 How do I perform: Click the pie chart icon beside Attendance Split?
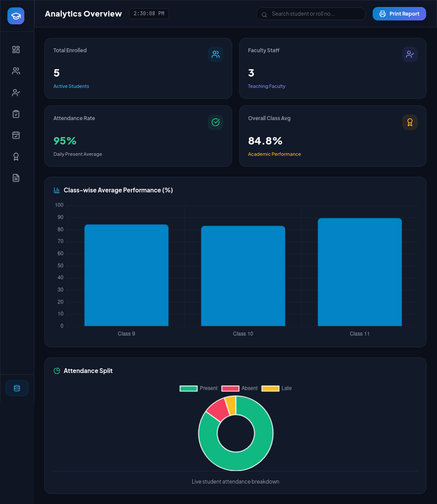[57, 371]
